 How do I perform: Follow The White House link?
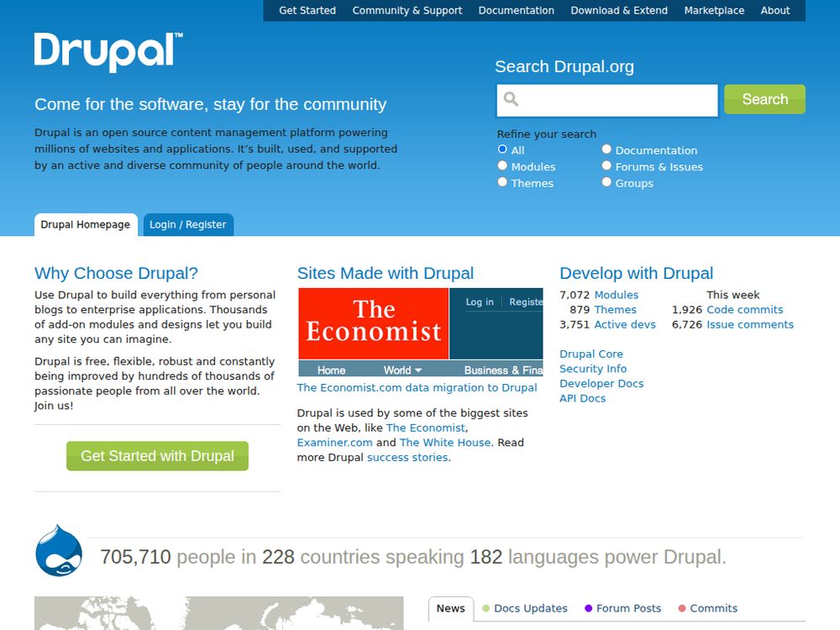pyautogui.click(x=445, y=443)
